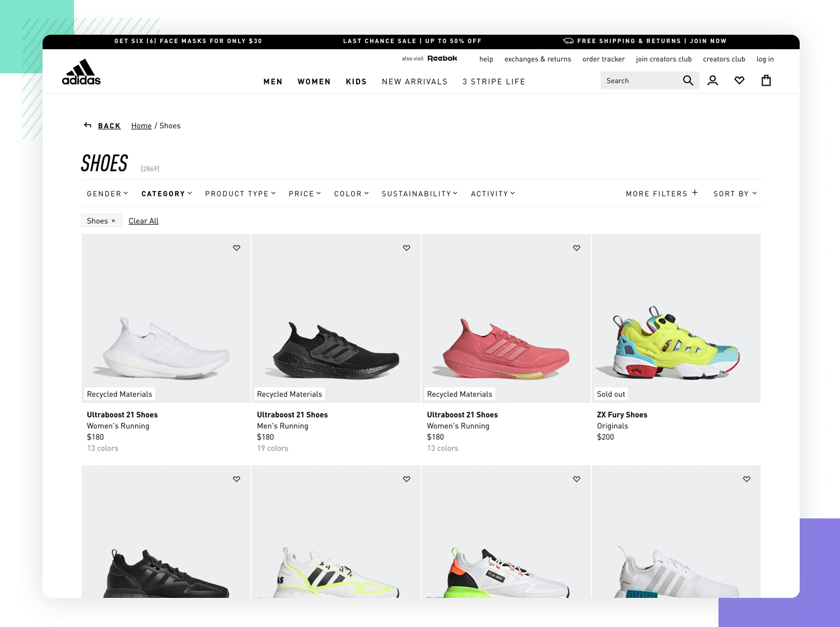Viewport: 840px width, 627px height.
Task: Open the account profile icon
Action: point(712,81)
